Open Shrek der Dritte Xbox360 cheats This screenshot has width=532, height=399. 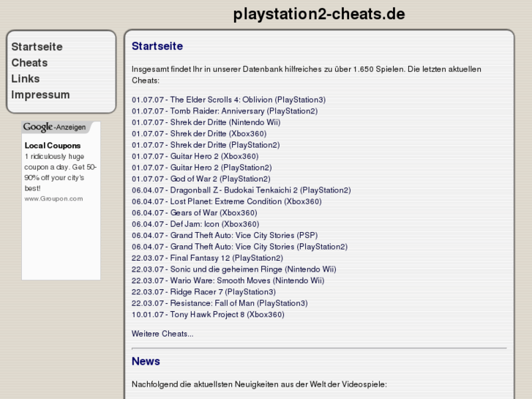coord(199,134)
